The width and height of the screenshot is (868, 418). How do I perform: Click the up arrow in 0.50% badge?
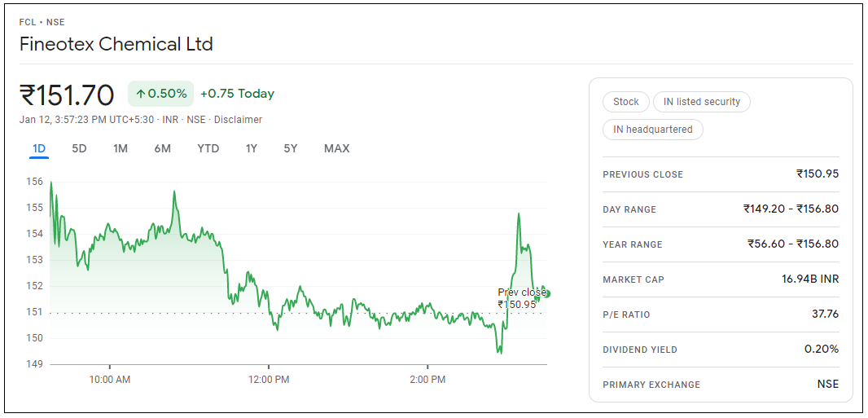[x=140, y=95]
